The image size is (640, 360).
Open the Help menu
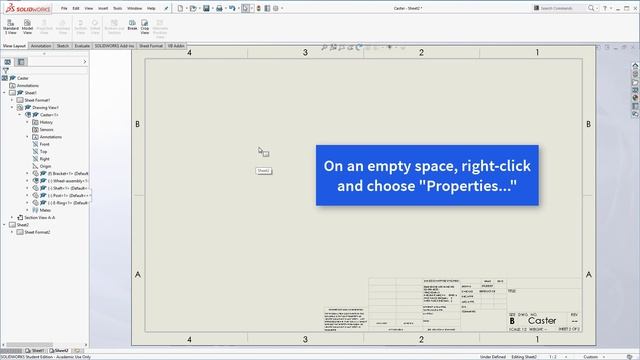pos(151,8)
